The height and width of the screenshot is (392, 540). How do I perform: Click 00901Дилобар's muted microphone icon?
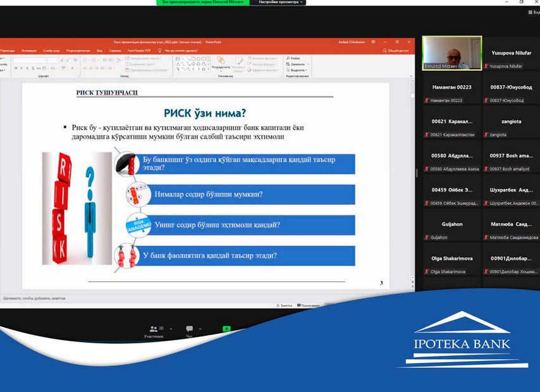pyautogui.click(x=486, y=271)
